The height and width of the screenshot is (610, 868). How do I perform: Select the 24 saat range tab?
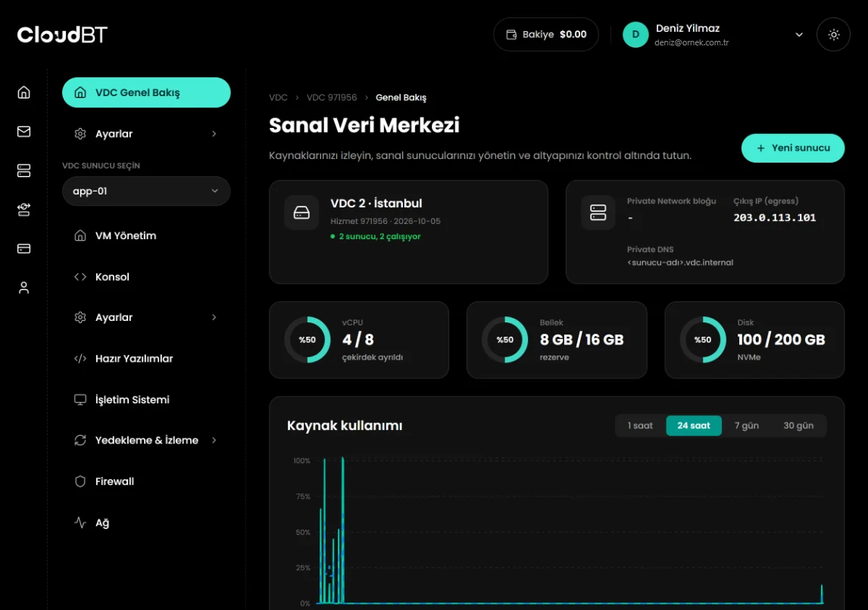(x=694, y=426)
